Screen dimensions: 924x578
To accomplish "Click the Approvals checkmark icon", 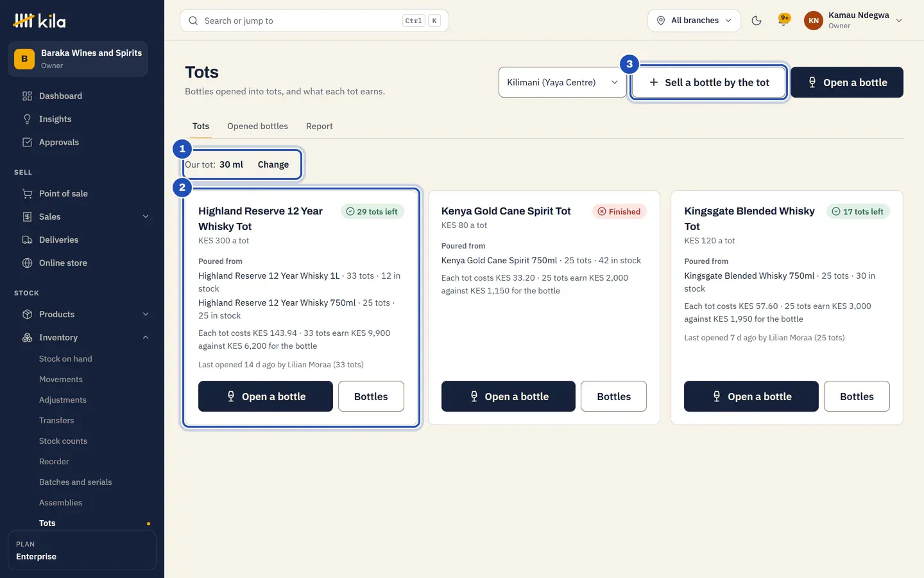I will click(27, 142).
